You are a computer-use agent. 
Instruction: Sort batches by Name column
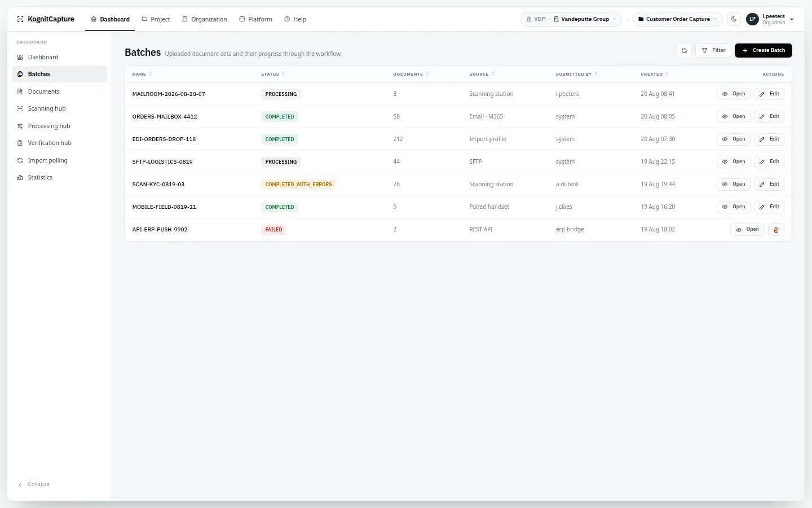142,74
